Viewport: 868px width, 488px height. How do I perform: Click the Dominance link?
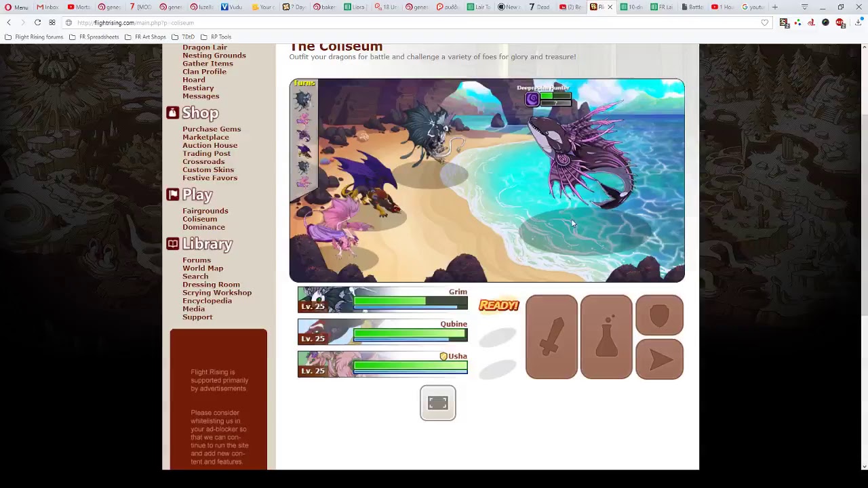pyautogui.click(x=203, y=227)
